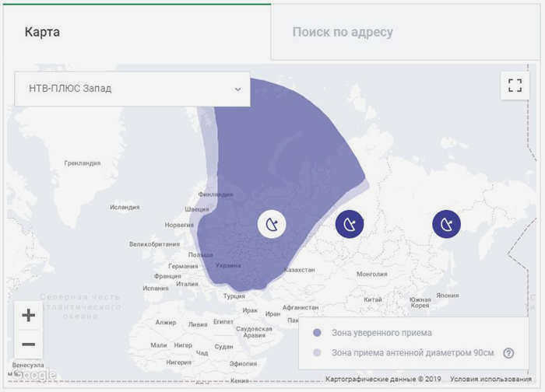Open the Условия использования link
Viewport: 545px width, 392px height.
(490, 379)
